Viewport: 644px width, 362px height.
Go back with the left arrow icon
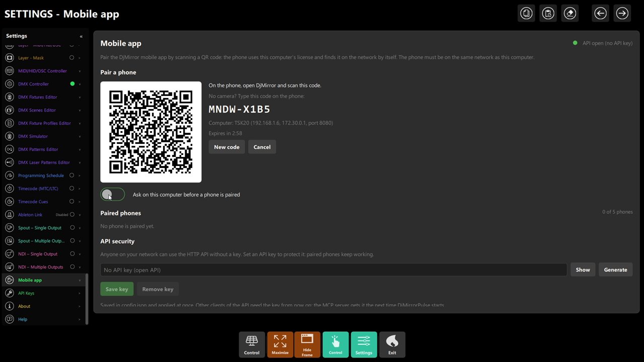(x=600, y=14)
